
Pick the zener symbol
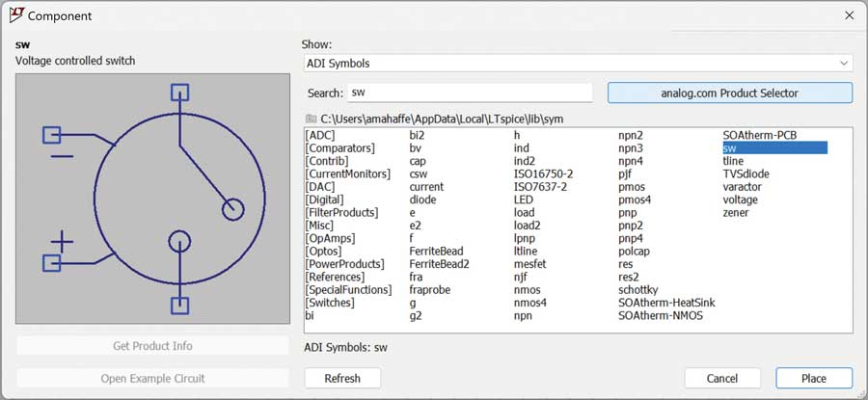[737, 213]
